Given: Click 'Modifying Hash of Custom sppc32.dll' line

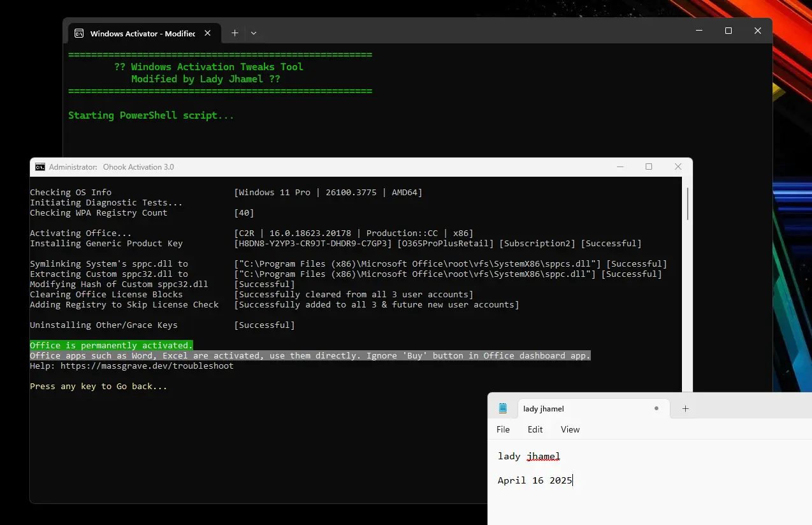Looking at the screenshot, I should [119, 285].
